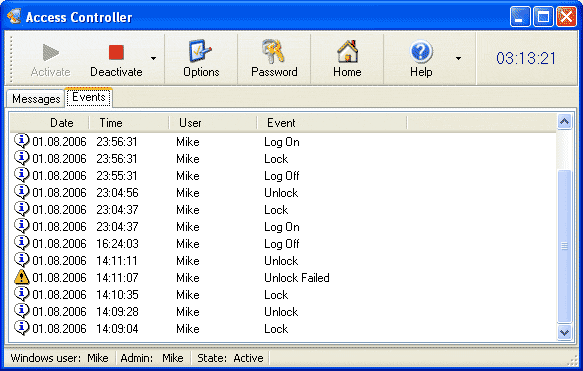The height and width of the screenshot is (371, 583).
Task: Sort by the Date column header
Action: [x=49, y=123]
